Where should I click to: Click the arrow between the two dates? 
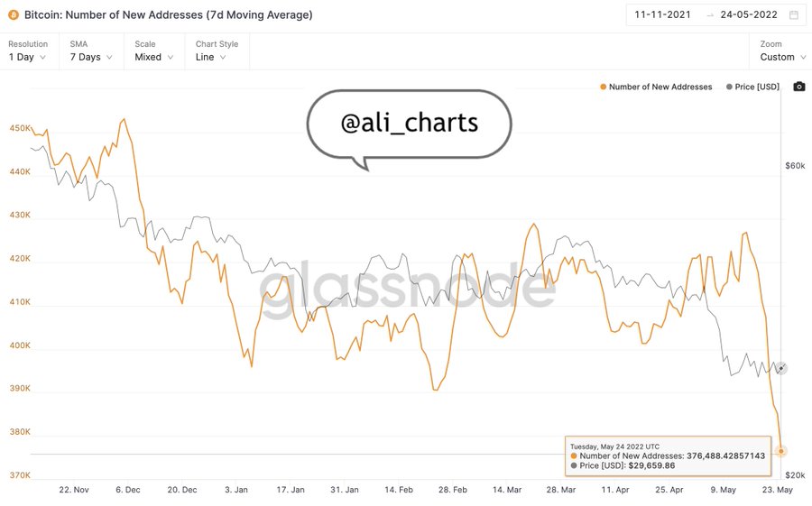(710, 15)
